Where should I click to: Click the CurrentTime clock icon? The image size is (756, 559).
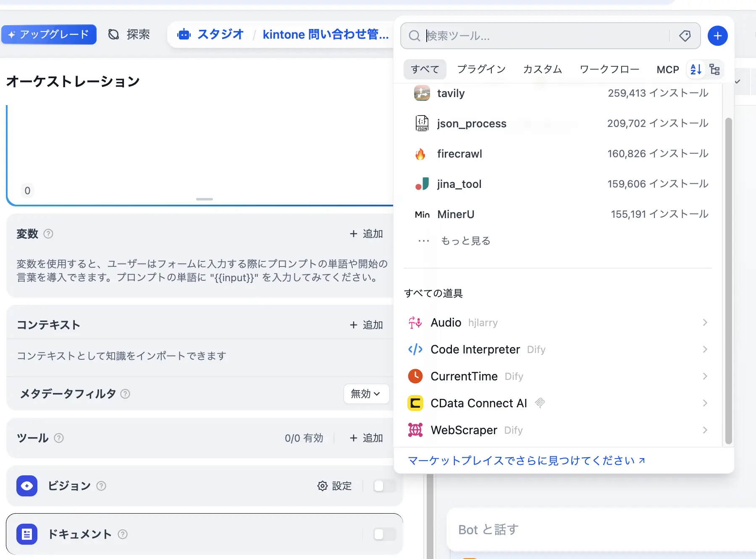(x=415, y=376)
